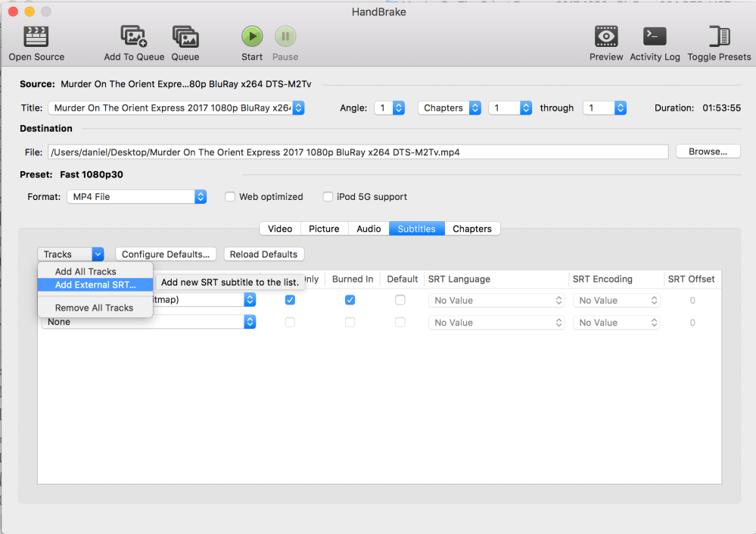Enable the Web optimized checkbox
The height and width of the screenshot is (534, 756).
tap(230, 197)
